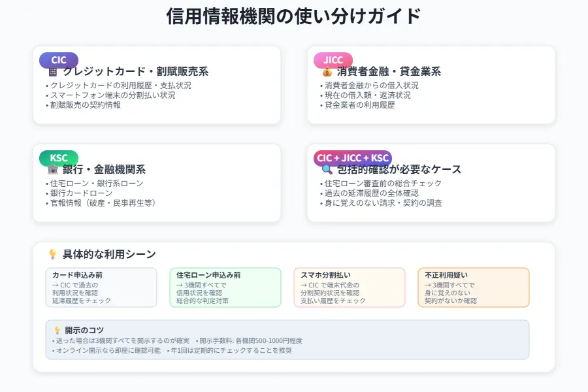Click the magnifying glass icon beside 包括的確認が必要なケース
Image resolution: width=588 pixels, height=392 pixels.
point(327,170)
